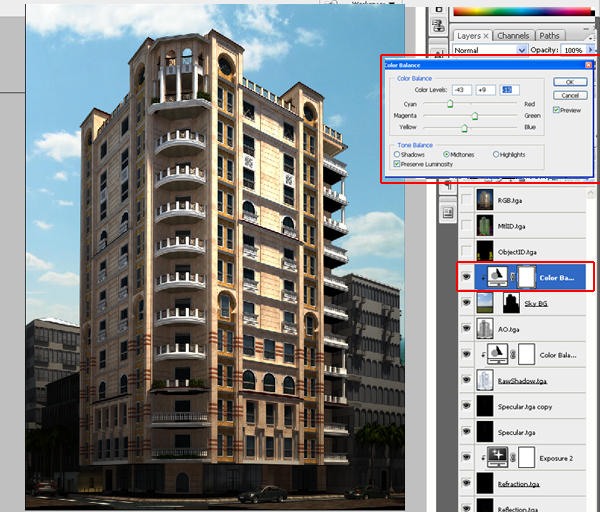Viewport: 600px width, 512px height.
Task: Switch to the Paths tab
Action: pos(549,36)
